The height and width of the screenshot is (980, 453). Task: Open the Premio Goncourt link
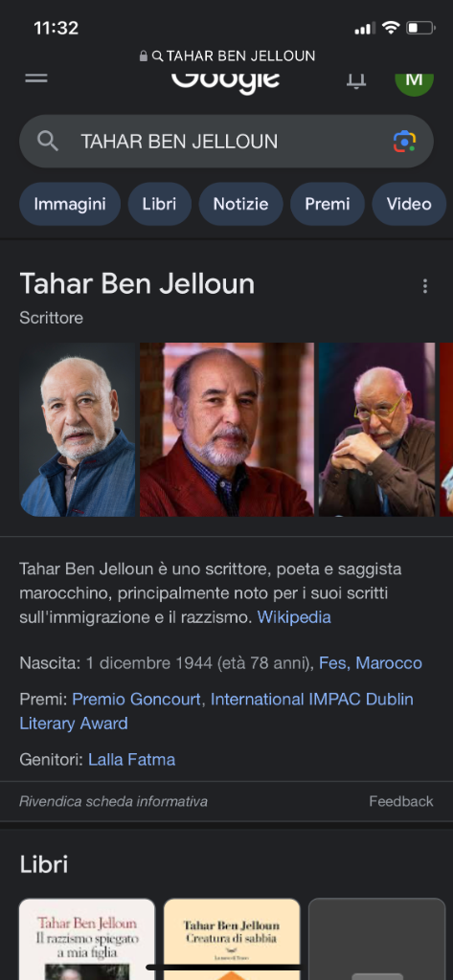(137, 700)
